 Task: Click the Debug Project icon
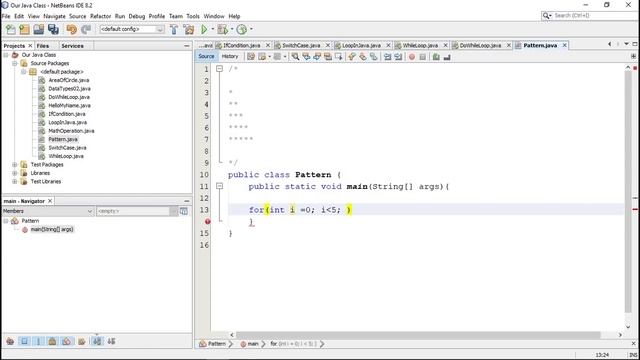222,29
